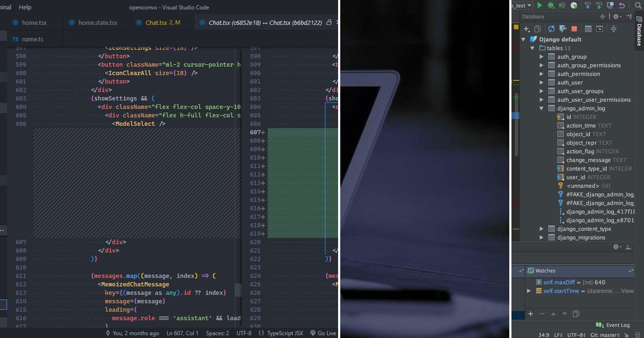644x338 pixels.
Task: Refresh the database connection
Action: 551,28
